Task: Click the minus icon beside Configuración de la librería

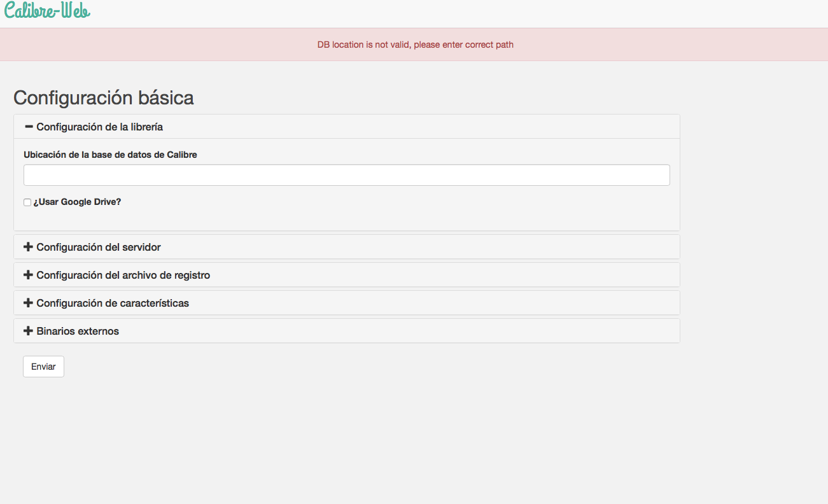Action: point(28,127)
